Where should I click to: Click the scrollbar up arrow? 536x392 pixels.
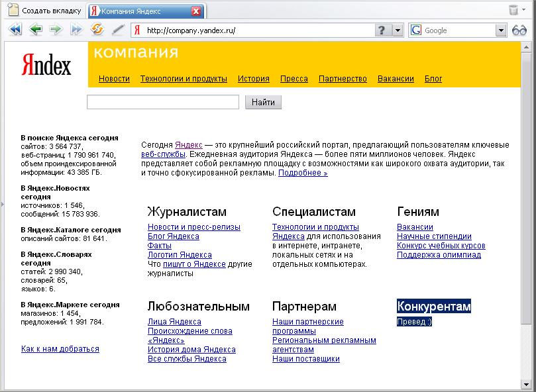(527, 47)
